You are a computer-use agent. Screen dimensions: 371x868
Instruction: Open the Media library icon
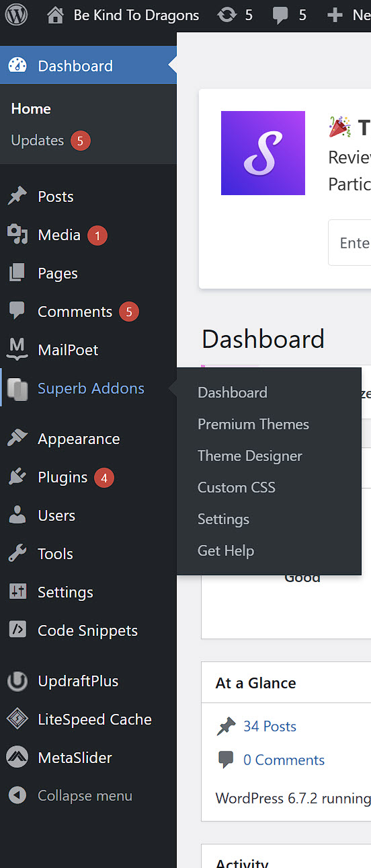[17, 235]
